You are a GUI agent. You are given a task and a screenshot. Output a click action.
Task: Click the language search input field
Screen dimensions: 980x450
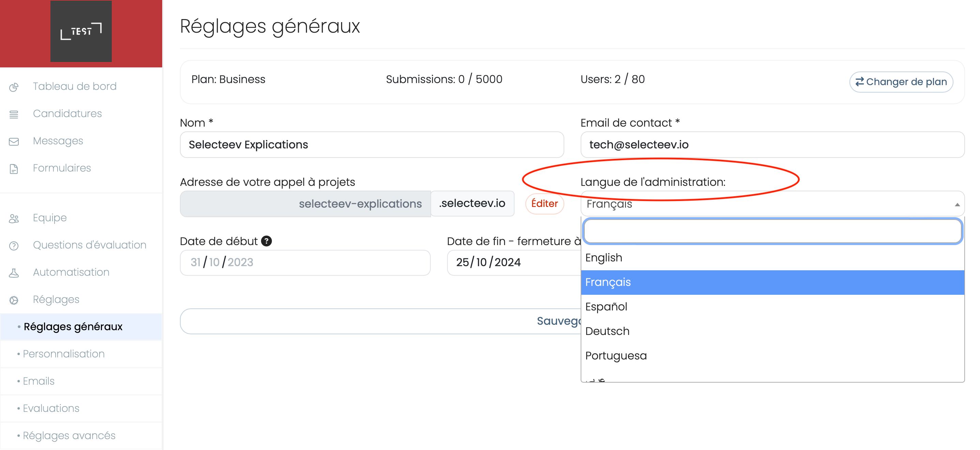[x=772, y=231]
